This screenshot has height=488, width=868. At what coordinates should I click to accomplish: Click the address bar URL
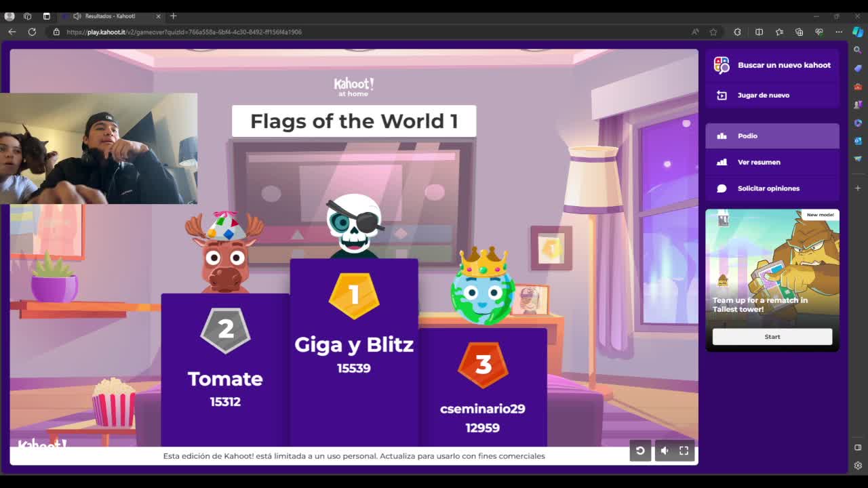184,32
